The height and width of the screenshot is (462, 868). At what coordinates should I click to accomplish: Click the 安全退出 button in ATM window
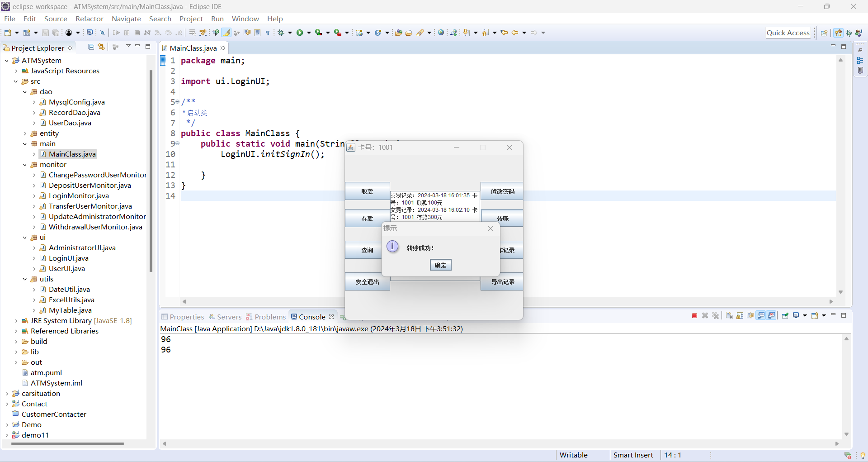pyautogui.click(x=368, y=282)
